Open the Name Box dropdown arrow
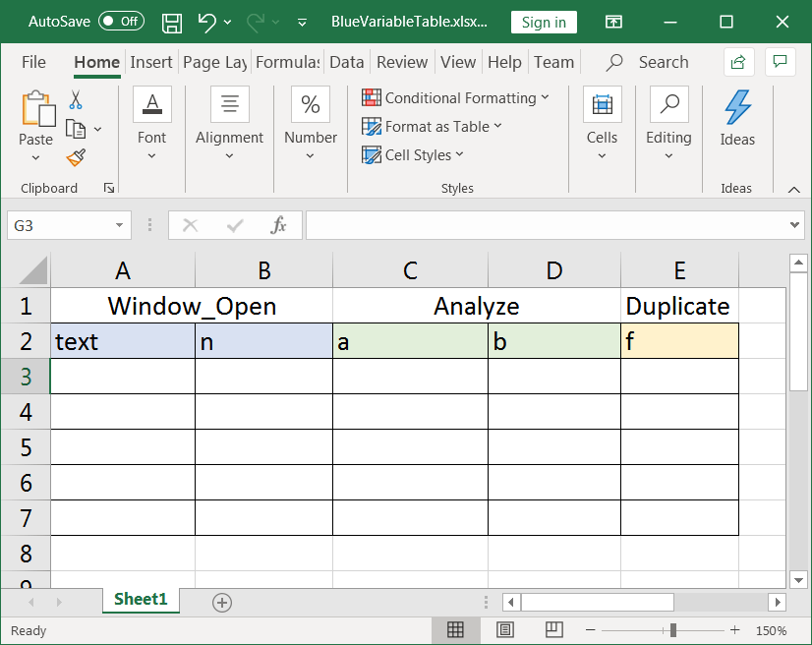Image resolution: width=812 pixels, height=645 pixels. pyautogui.click(x=120, y=225)
